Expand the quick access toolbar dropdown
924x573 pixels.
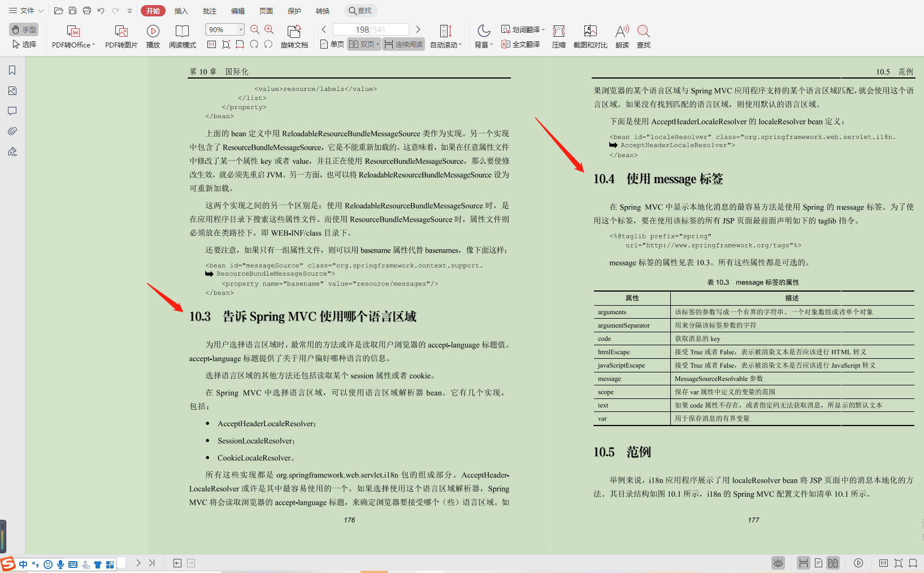click(x=129, y=11)
